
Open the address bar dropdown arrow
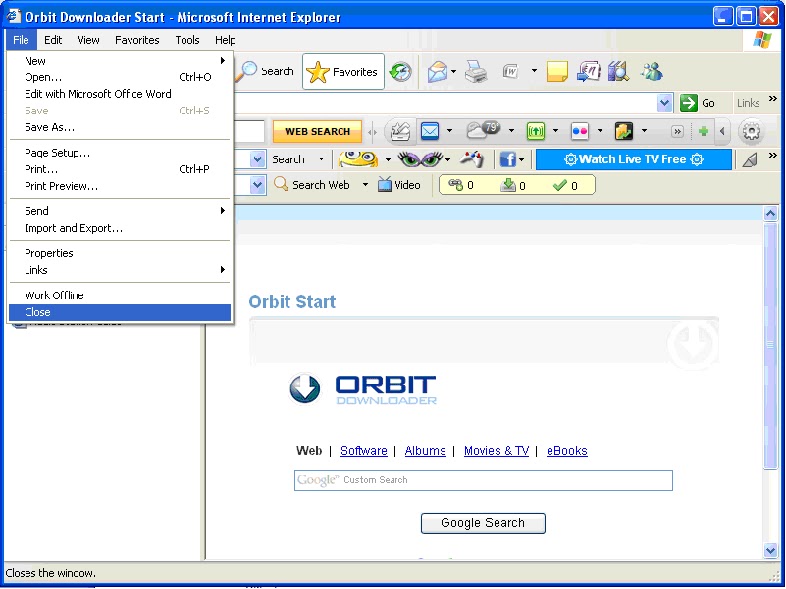(x=664, y=103)
